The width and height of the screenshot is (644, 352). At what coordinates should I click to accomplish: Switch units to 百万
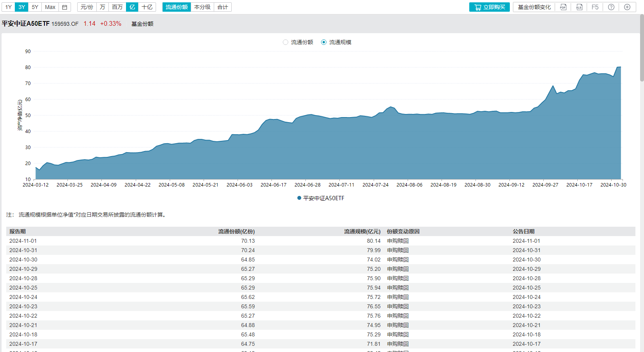point(117,7)
